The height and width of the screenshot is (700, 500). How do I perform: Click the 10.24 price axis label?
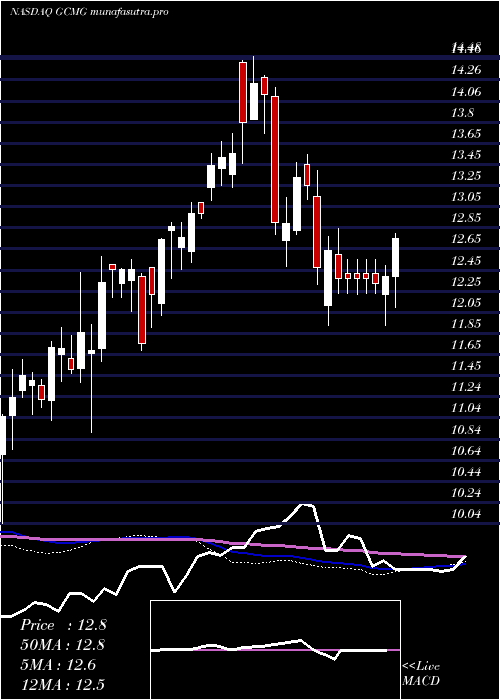pos(467,493)
